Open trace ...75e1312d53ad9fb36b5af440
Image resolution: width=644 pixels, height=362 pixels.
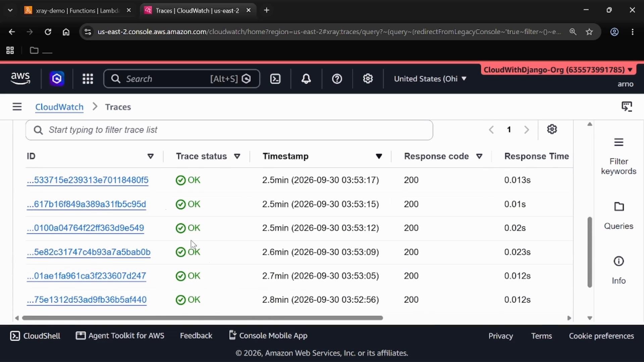(x=87, y=300)
